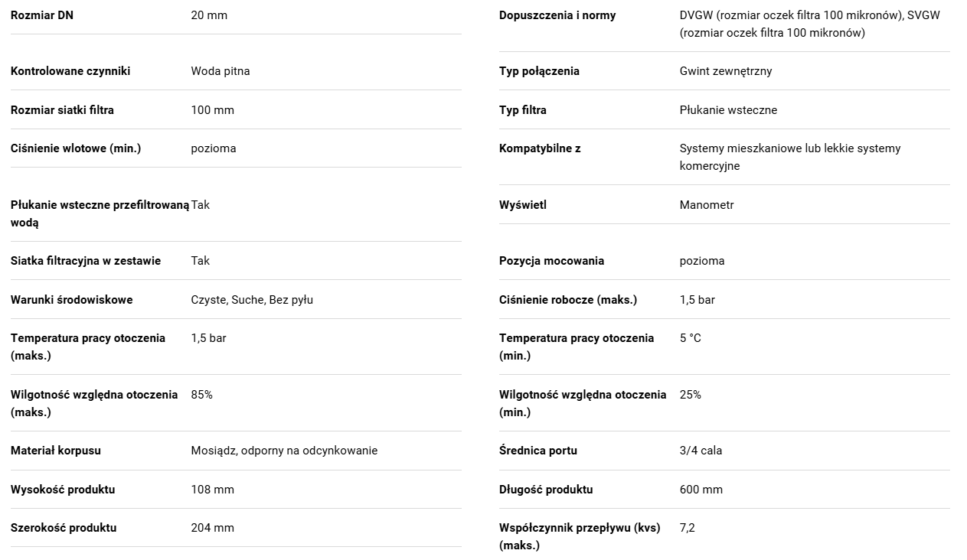Click the 'Płukanie wsteczne' filter type value
Viewport: 967px width, 560px height.
pyautogui.click(x=728, y=110)
